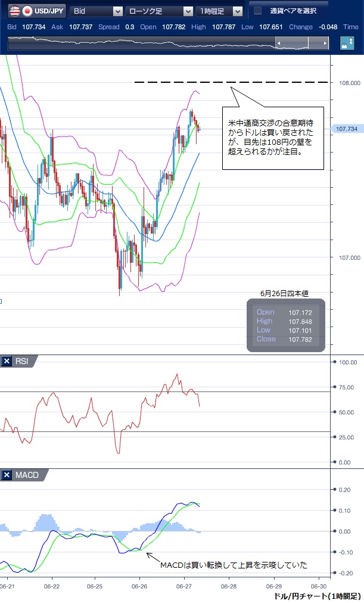
Task: Click the 107.734 current price tag
Action: 347,129
